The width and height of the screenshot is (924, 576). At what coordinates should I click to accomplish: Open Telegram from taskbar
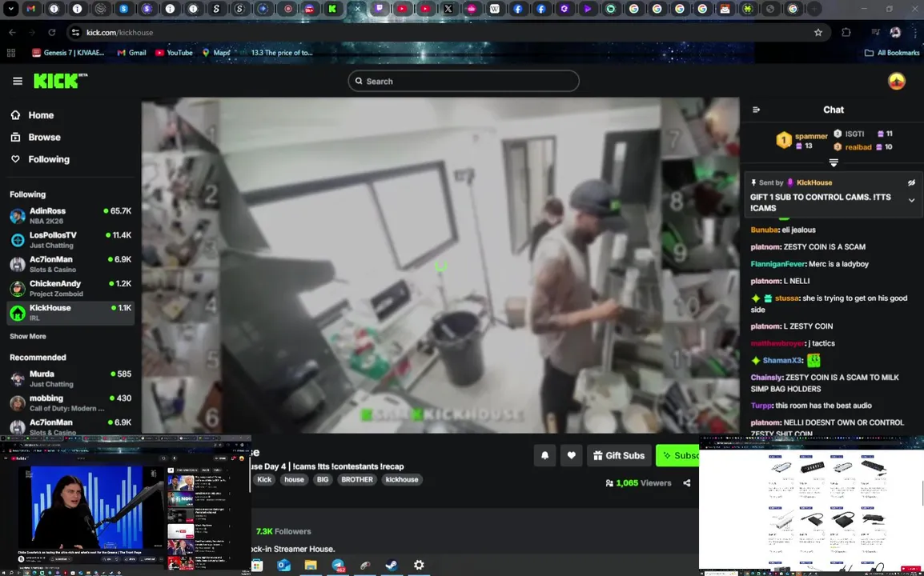338,566
